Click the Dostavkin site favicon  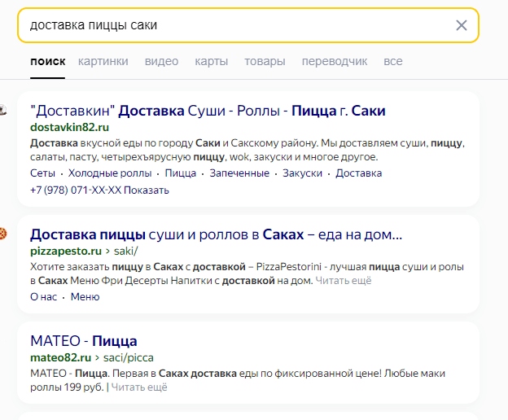[3, 110]
